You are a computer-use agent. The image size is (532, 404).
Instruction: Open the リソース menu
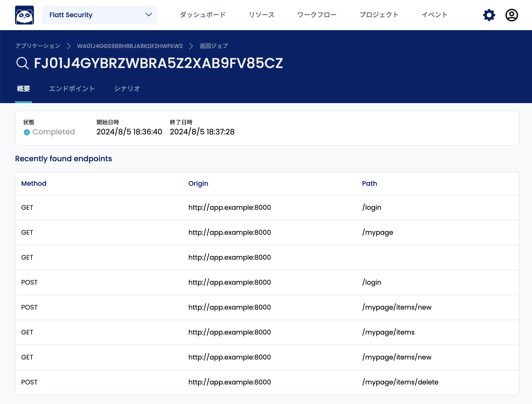[262, 15]
